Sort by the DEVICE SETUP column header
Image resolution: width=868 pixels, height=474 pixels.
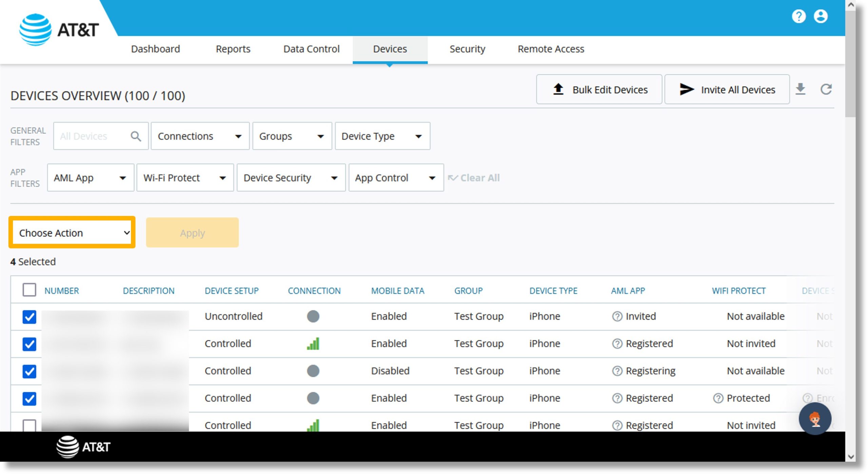(x=232, y=291)
